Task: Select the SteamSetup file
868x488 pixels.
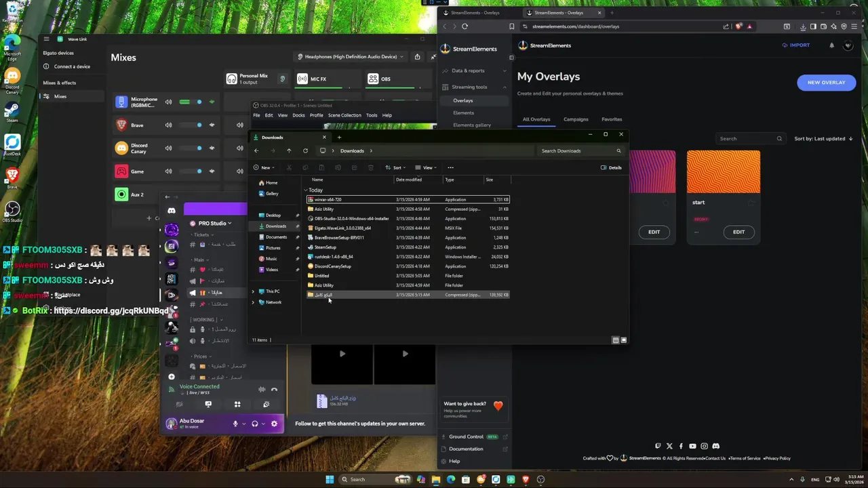Action: [408, 247]
